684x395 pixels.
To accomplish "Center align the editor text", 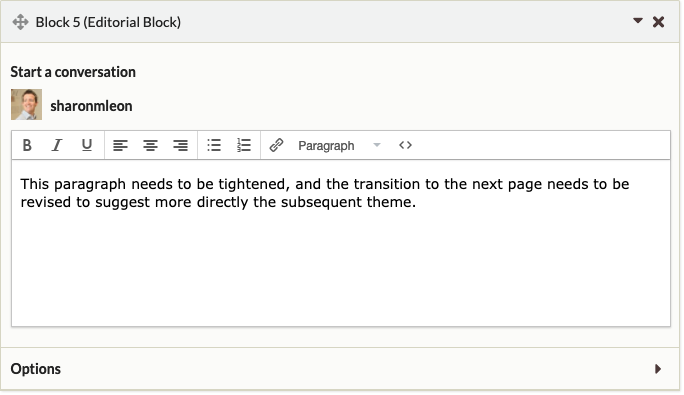I will pyautogui.click(x=150, y=145).
